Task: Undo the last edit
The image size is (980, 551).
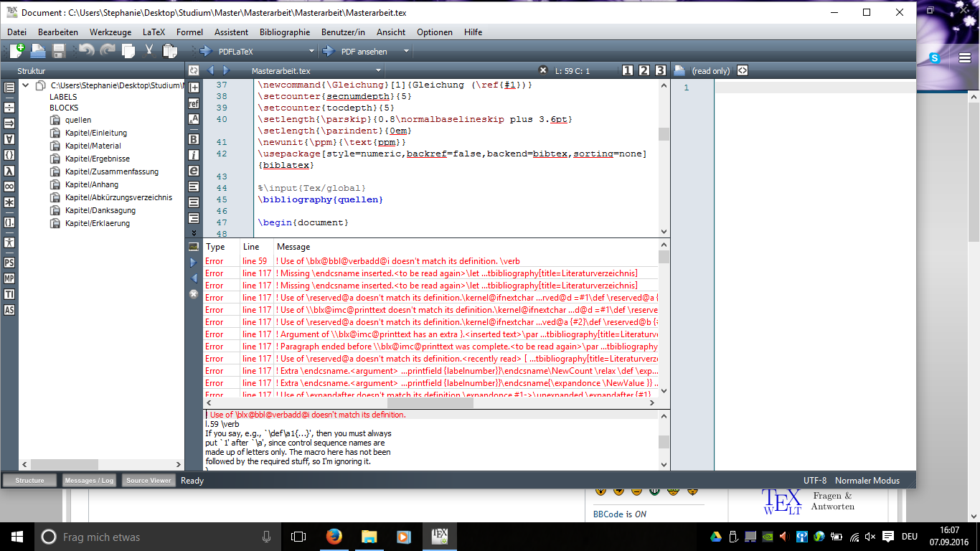Action: [x=86, y=51]
